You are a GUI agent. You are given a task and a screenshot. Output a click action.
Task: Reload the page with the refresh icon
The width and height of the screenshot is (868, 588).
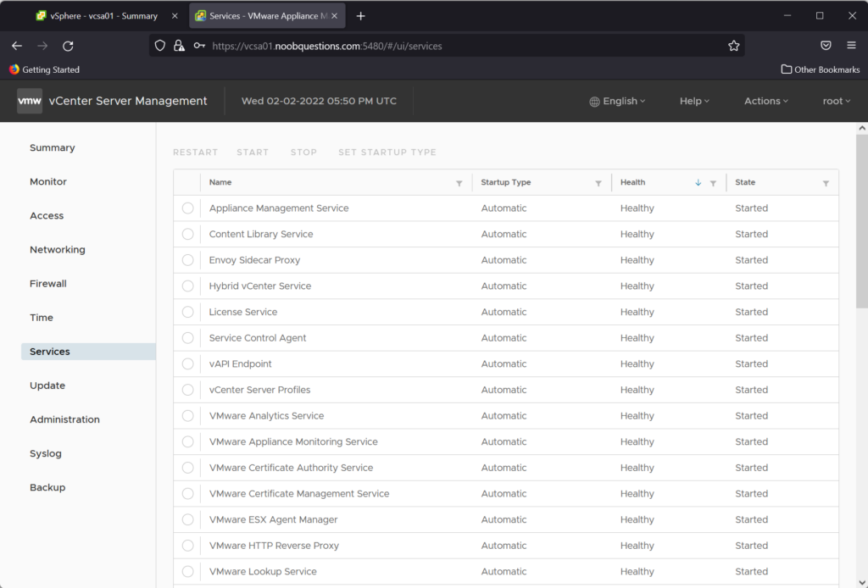[68, 46]
